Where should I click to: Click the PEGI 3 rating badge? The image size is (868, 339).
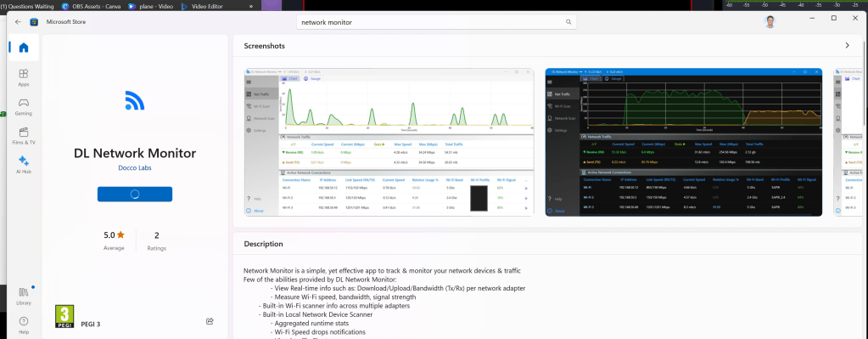coord(64,317)
